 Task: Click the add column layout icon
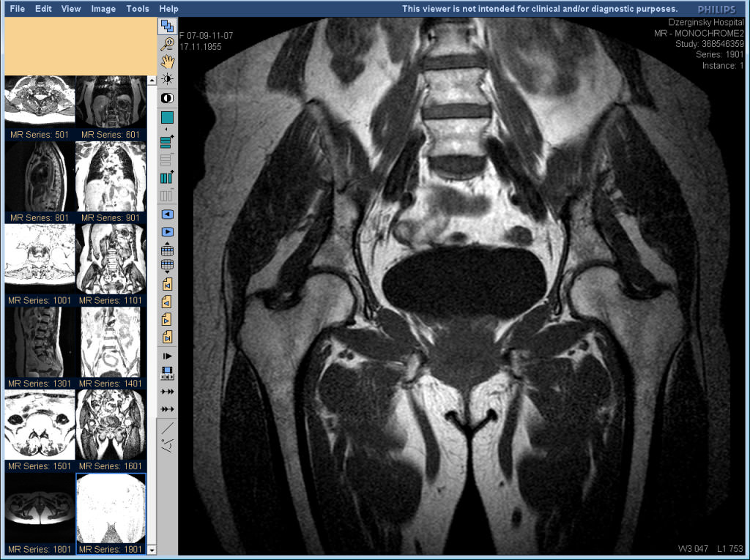(167, 177)
